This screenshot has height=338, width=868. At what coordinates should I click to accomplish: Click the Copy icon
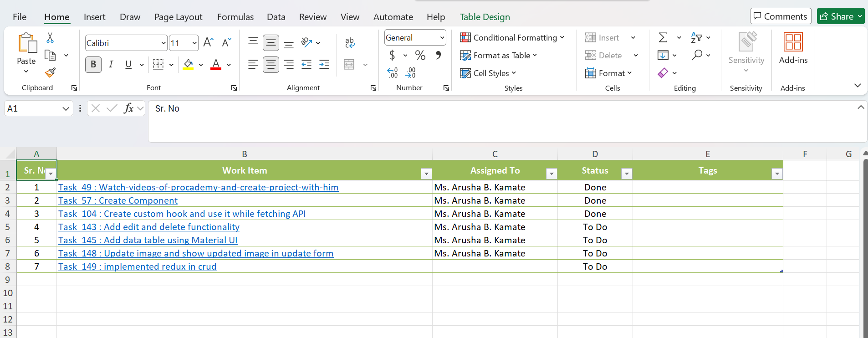click(x=50, y=56)
